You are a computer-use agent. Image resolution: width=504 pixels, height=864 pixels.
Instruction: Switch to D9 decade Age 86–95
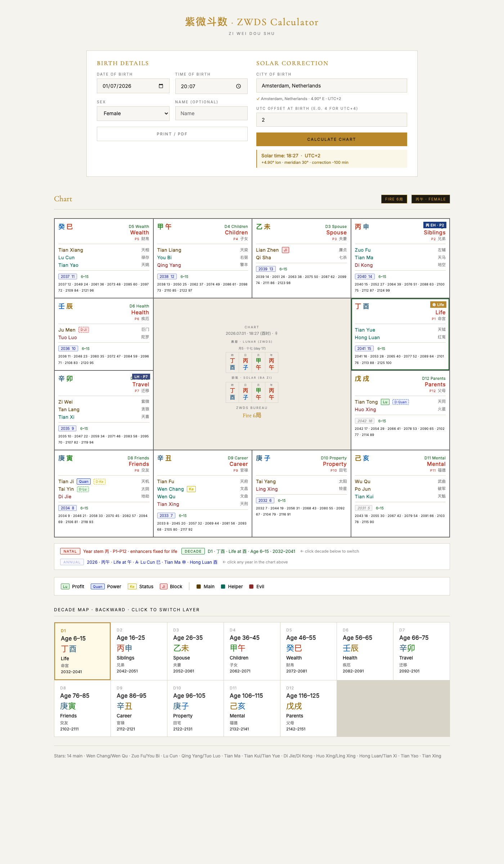coord(139,708)
